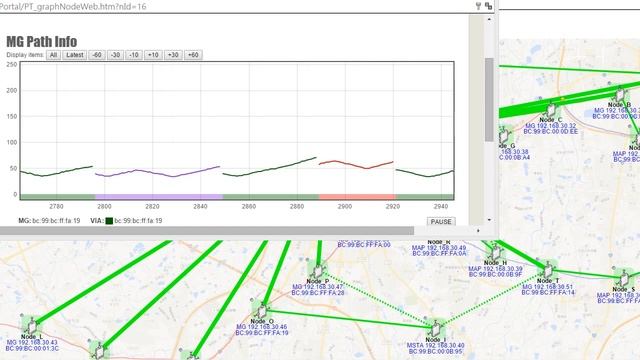Advance graph by +10
The height and width of the screenshot is (360, 640).
153,55
